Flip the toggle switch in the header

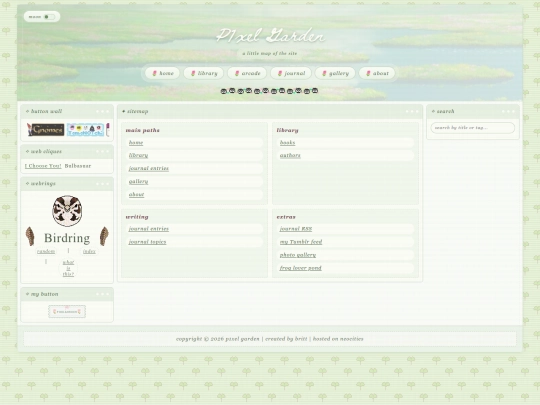[x=49, y=17]
